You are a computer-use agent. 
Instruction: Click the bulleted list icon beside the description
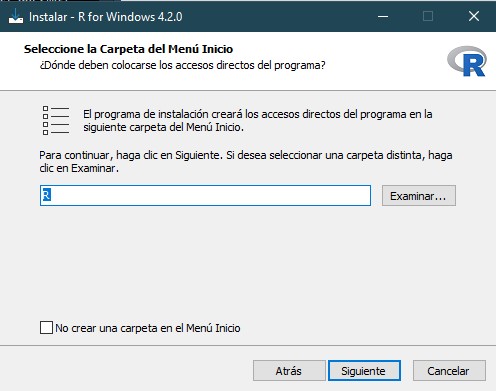pyautogui.click(x=56, y=121)
